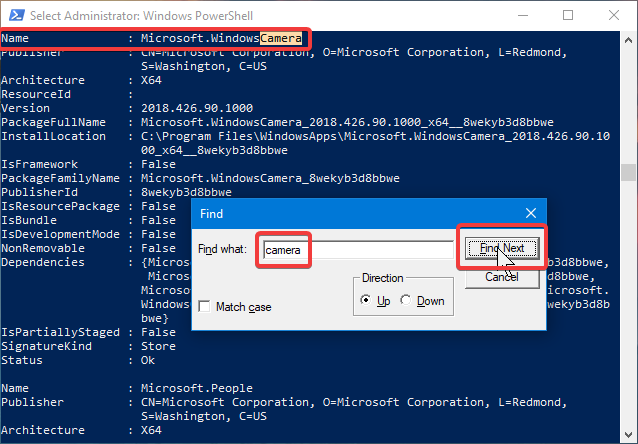The width and height of the screenshot is (638, 444).
Task: Click the 'IsFramework' label
Action: [x=39, y=164]
